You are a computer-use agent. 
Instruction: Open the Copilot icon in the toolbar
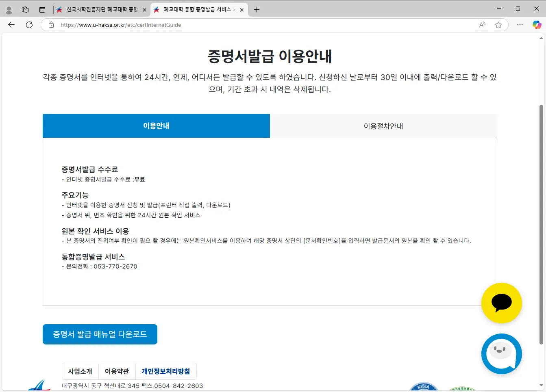[x=537, y=25]
